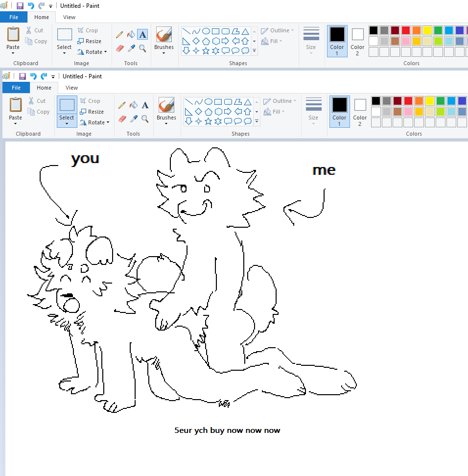Expand the Shapes gallery More arrow in lower window
The height and width of the screenshot is (476, 468).
click(x=257, y=121)
